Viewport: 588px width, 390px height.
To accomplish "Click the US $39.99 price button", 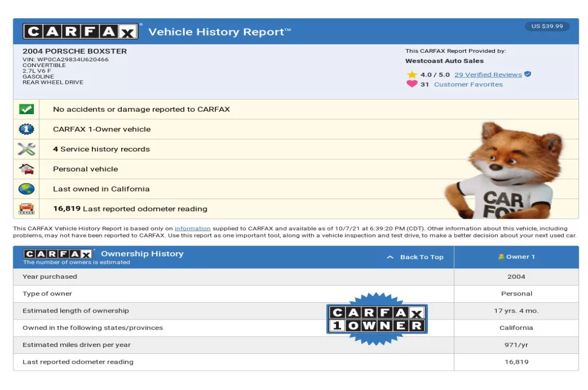I will 547,26.
